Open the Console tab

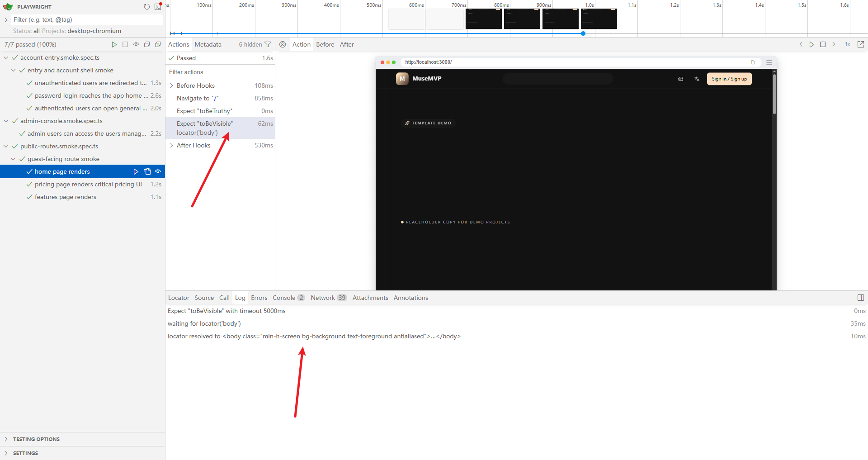289,298
